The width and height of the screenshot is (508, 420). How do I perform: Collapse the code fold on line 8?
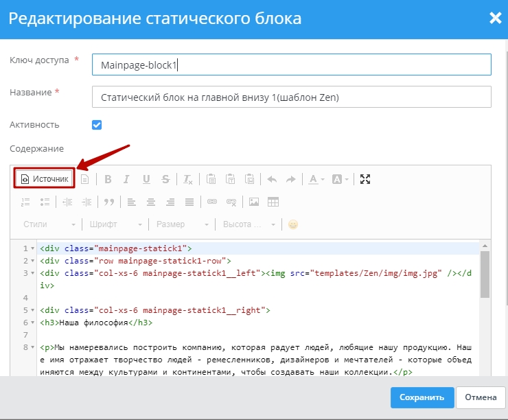tap(34, 347)
